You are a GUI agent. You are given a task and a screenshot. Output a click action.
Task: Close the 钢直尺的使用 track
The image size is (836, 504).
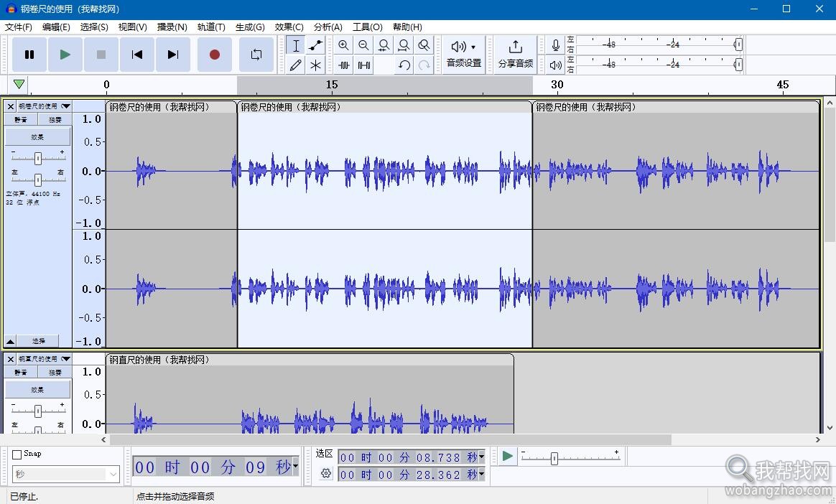[10, 358]
